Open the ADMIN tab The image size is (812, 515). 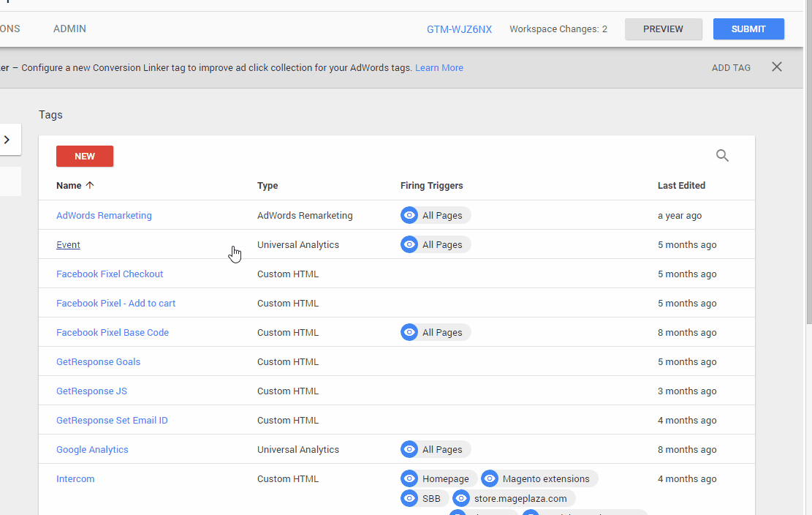pos(69,29)
